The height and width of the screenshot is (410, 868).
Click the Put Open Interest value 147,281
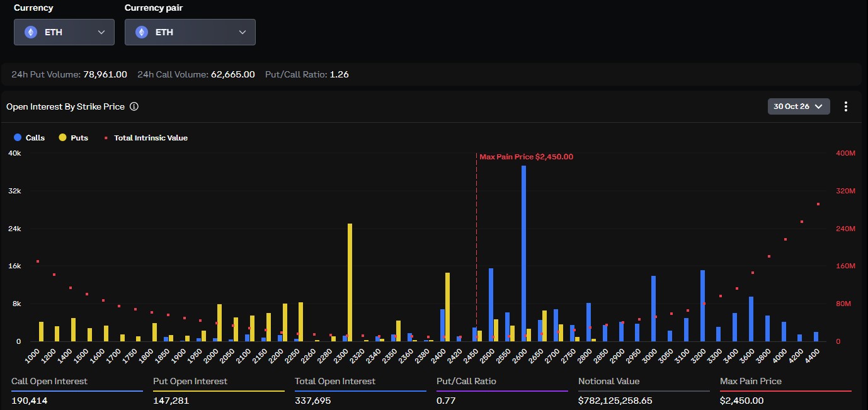tap(171, 401)
